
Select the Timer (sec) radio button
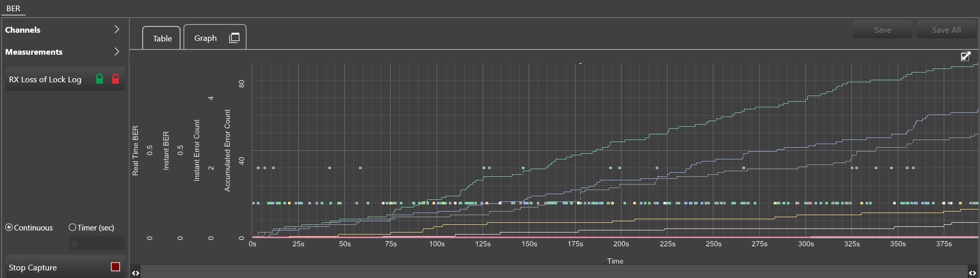point(73,227)
